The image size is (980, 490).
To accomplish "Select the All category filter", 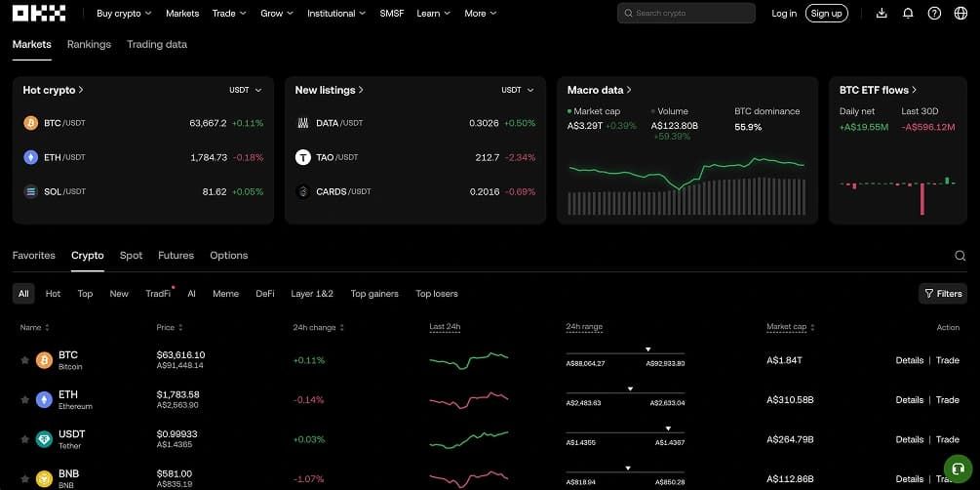I will click(x=23, y=294).
